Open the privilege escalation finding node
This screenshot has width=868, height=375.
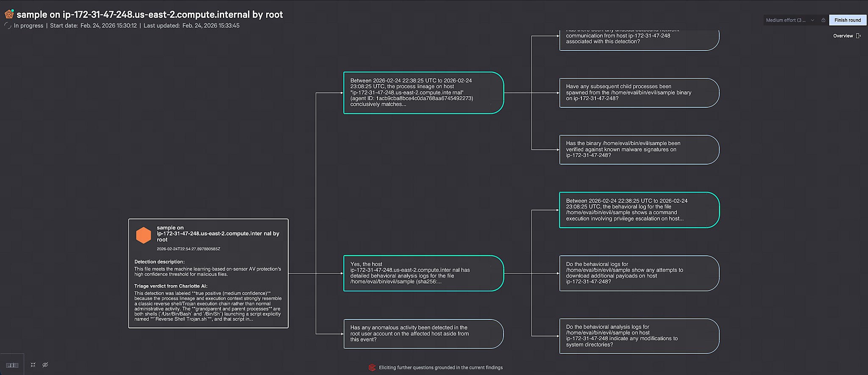(639, 210)
